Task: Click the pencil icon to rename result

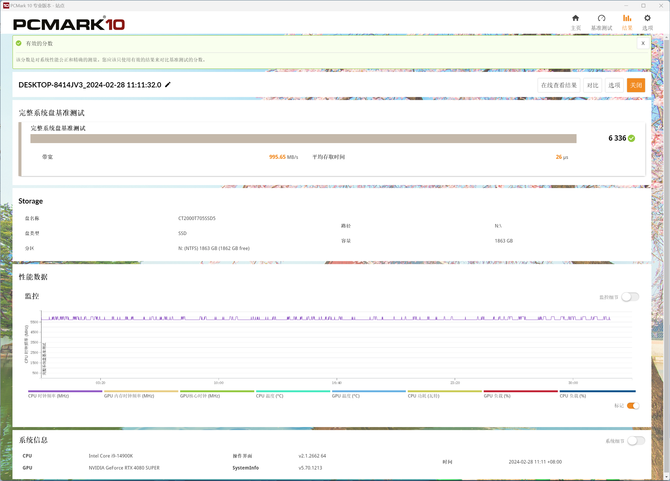Action: [168, 85]
